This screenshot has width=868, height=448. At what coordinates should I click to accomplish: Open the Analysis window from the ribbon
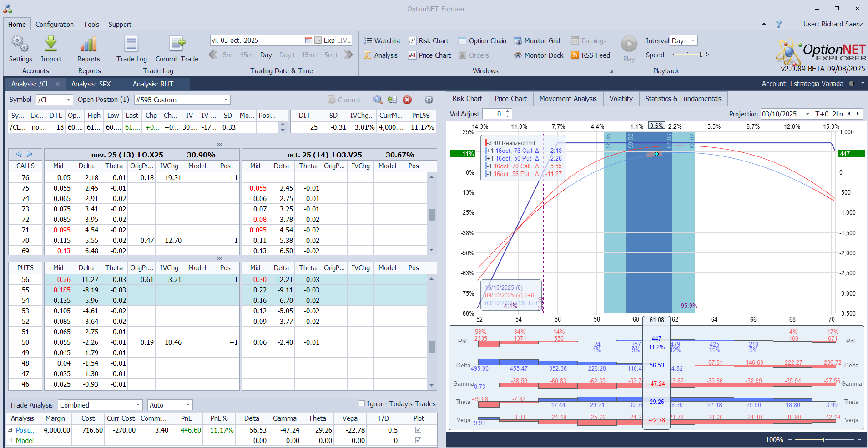pyautogui.click(x=381, y=55)
